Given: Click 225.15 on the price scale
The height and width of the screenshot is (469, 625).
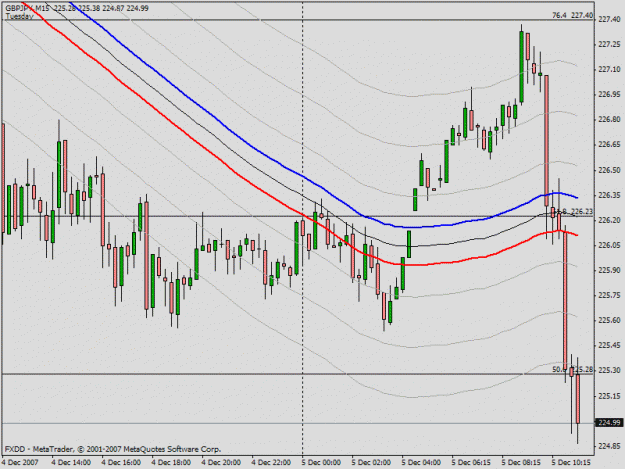Looking at the screenshot, I should (x=609, y=396).
